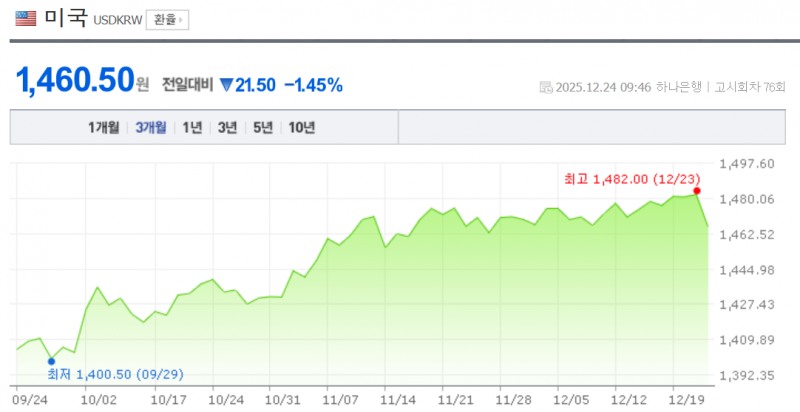Click the USDKRW currency pair label
Image resolution: width=800 pixels, height=412 pixels.
pos(119,20)
